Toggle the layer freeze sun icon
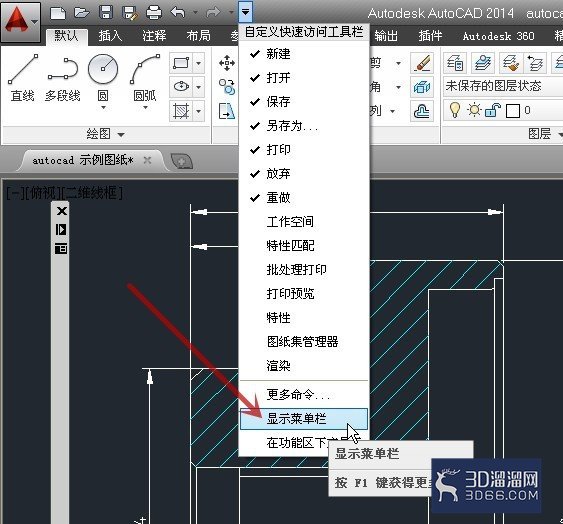The width and height of the screenshot is (563, 524). click(474, 110)
